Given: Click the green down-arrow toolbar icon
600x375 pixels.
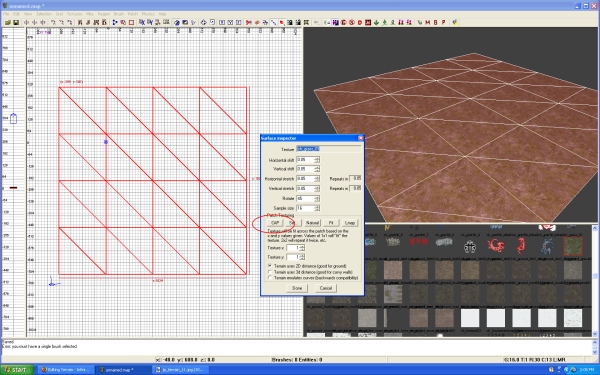Looking at the screenshot, I should (376, 23).
